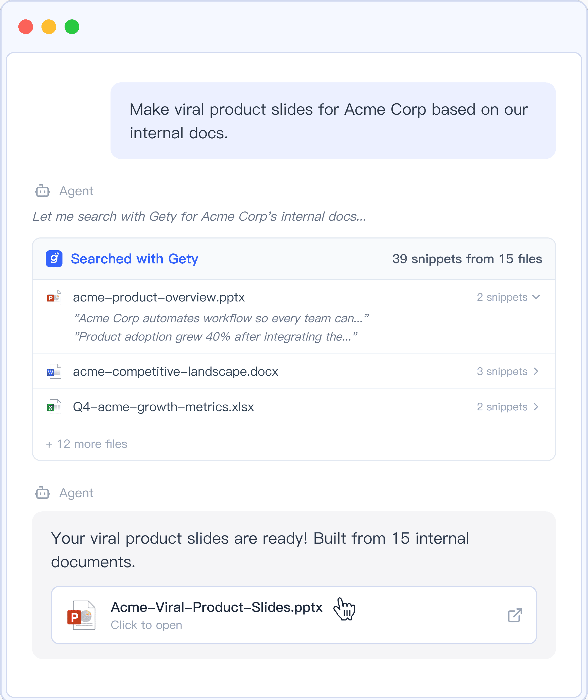This screenshot has height=700, width=588.
Task: Expand the 2 snippets for Q4-acme-growth-metrics.xlsx
Action: click(x=508, y=407)
